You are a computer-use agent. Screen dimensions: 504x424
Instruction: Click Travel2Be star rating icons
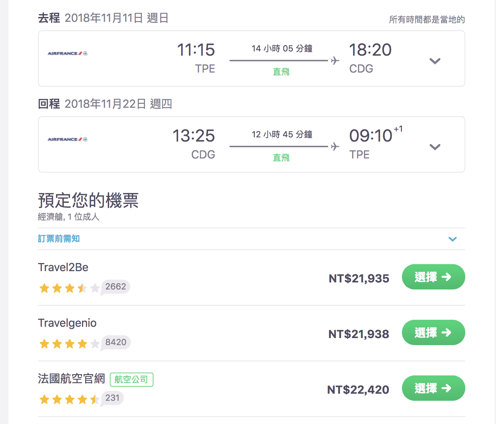pos(69,288)
